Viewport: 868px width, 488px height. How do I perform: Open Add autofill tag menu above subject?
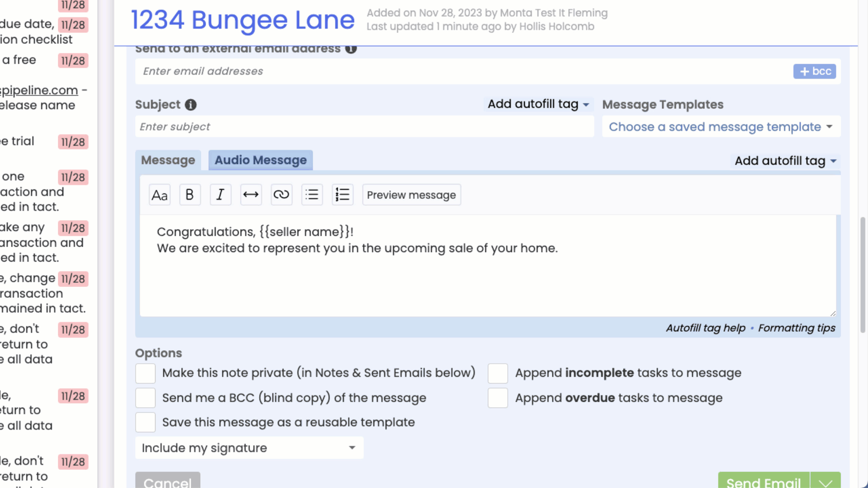[538, 104]
